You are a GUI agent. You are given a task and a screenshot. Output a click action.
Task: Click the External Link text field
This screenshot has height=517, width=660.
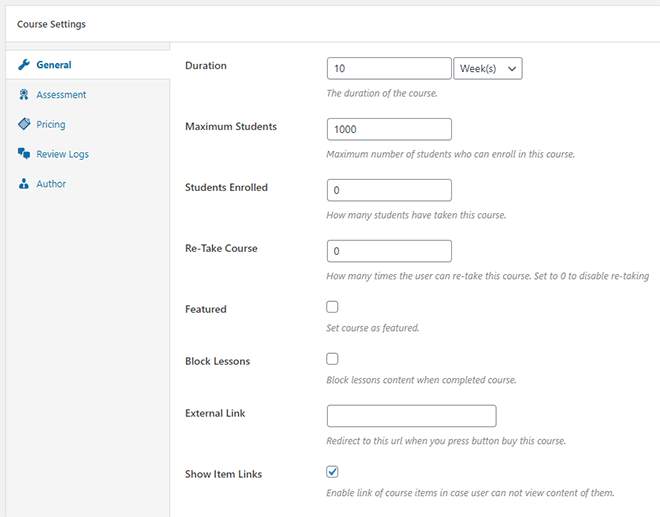point(411,416)
